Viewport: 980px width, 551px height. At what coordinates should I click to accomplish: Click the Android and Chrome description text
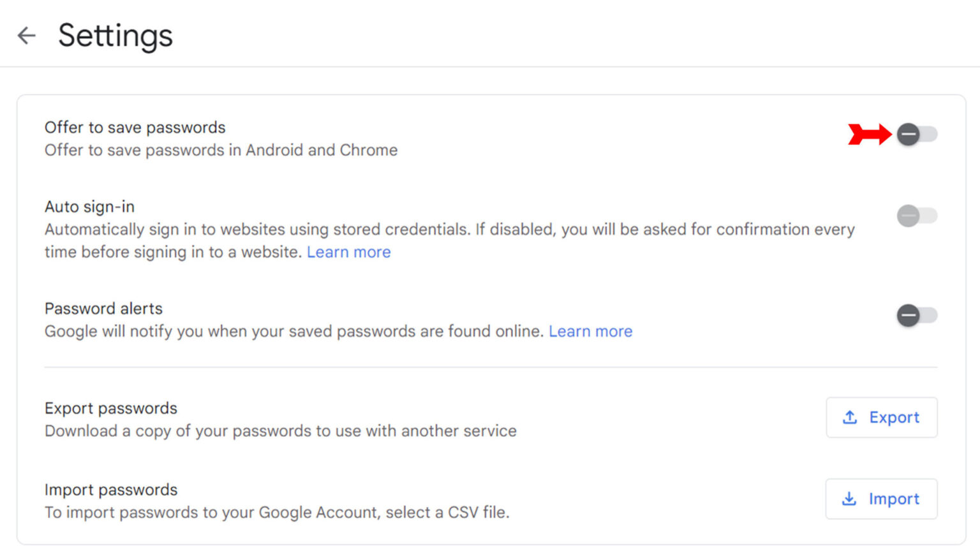click(220, 150)
